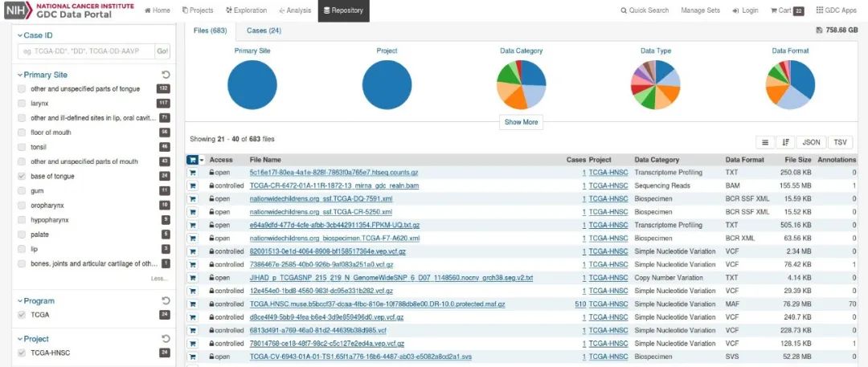Open the table column arrangement button
Viewport: 868px width, 367px height.
pos(765,142)
